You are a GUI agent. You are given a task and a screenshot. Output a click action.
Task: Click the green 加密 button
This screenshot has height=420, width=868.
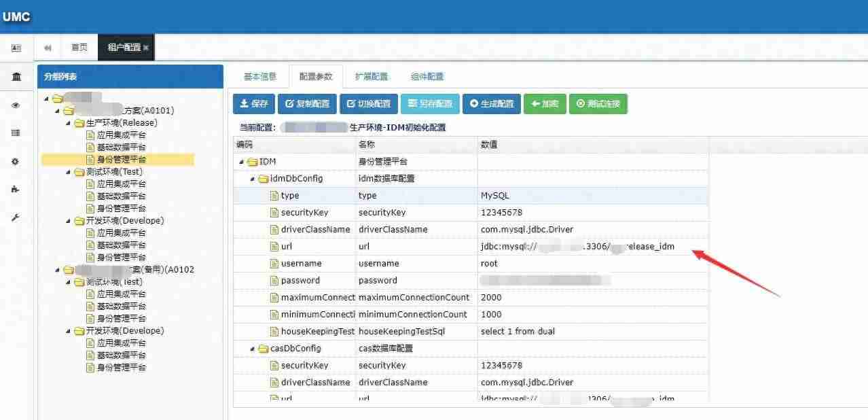point(545,104)
